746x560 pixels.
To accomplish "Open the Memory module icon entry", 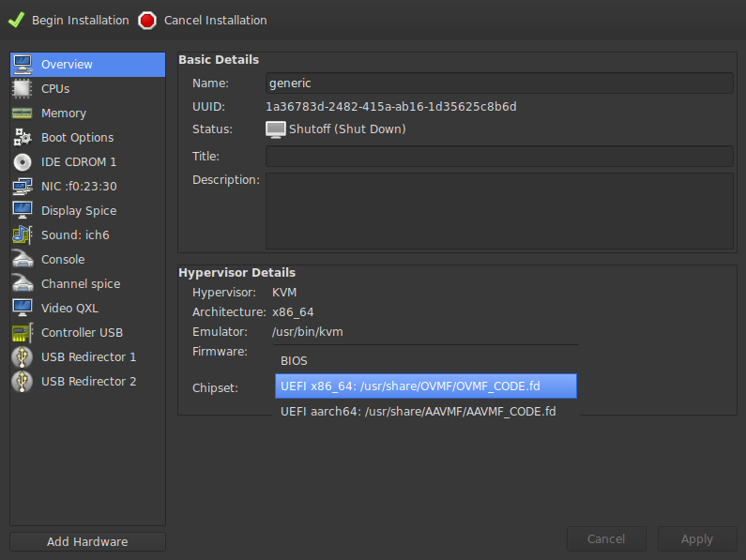I will tap(22, 114).
